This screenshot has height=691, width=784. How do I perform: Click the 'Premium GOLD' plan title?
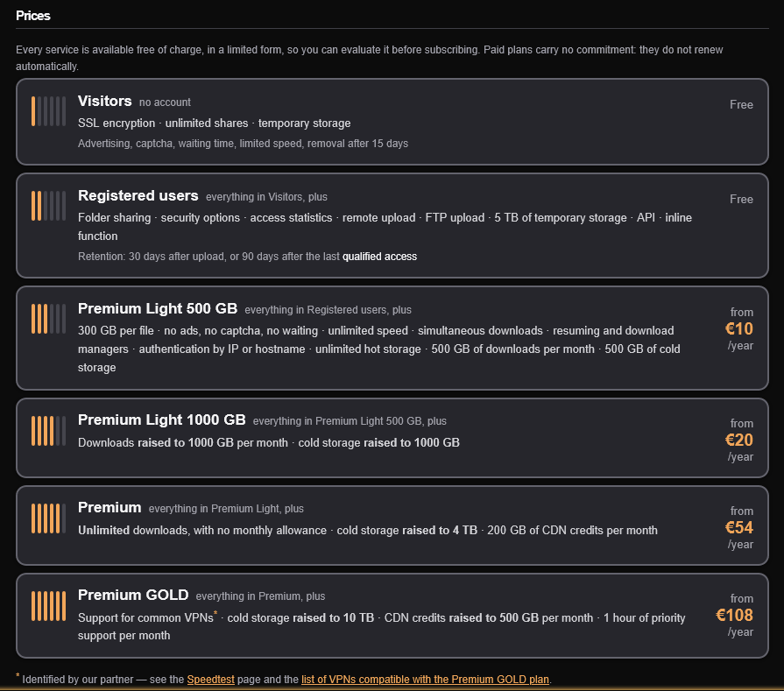click(133, 595)
